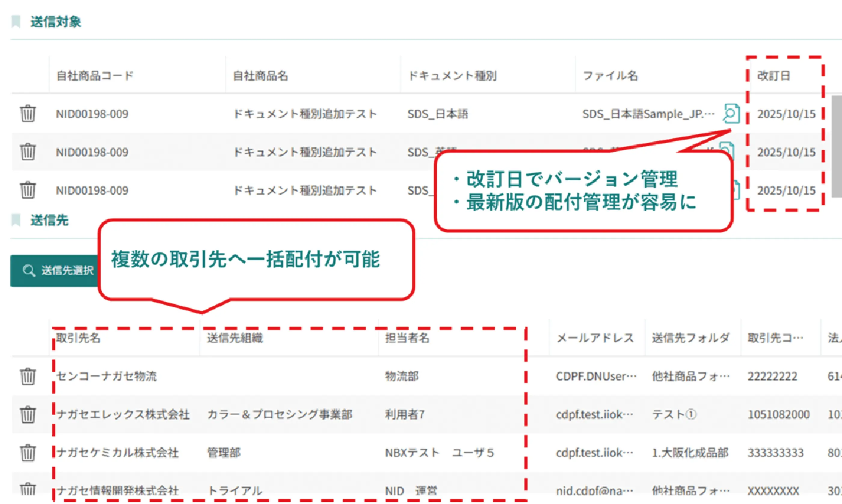This screenshot has height=504, width=842.
Task: Click the ファイル名 column header
Action: [610, 76]
